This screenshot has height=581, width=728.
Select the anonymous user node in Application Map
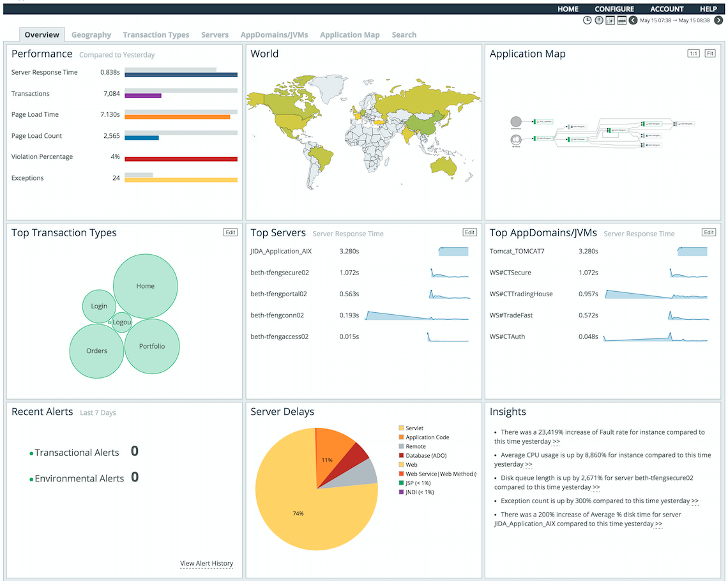pos(516,121)
